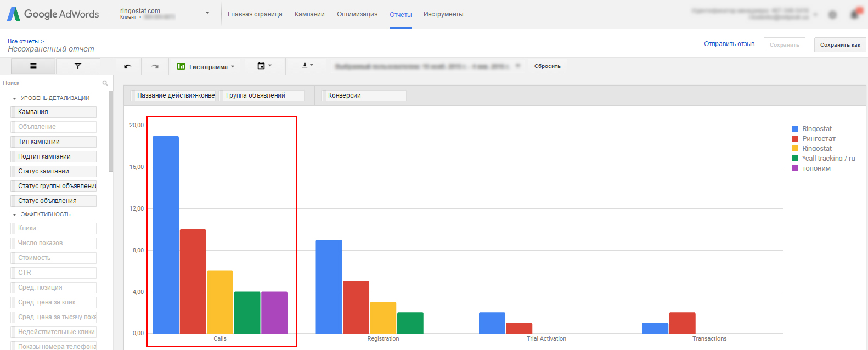
Task: Click the Сохранить button
Action: (785, 45)
